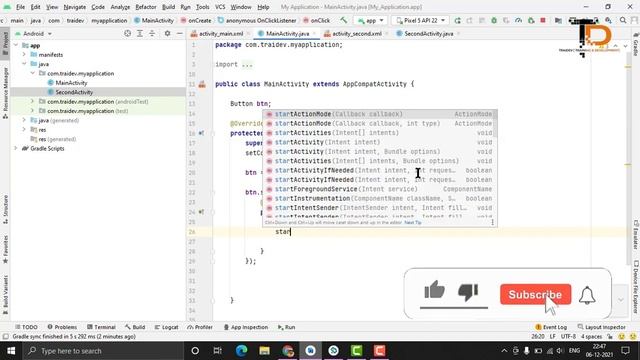Open the Profile app gauge icon
640x360 pixels.
[518, 20]
